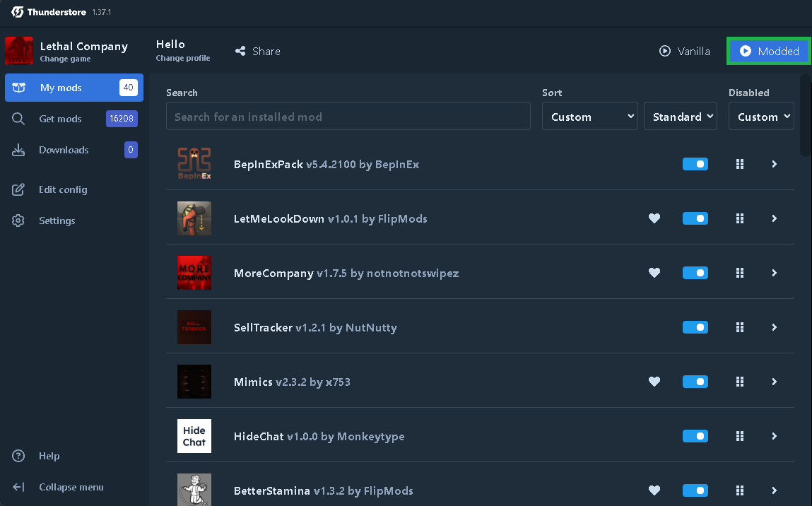Click HideChat drag handle grid icon
This screenshot has width=812, height=506.
tap(739, 436)
